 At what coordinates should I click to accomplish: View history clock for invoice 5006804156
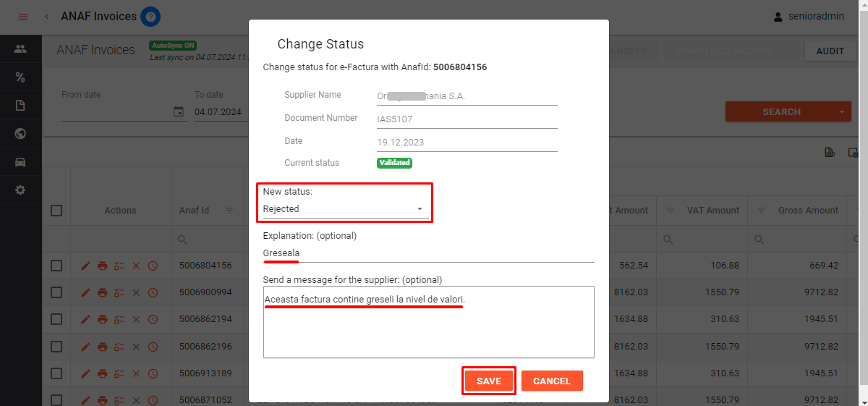153,266
